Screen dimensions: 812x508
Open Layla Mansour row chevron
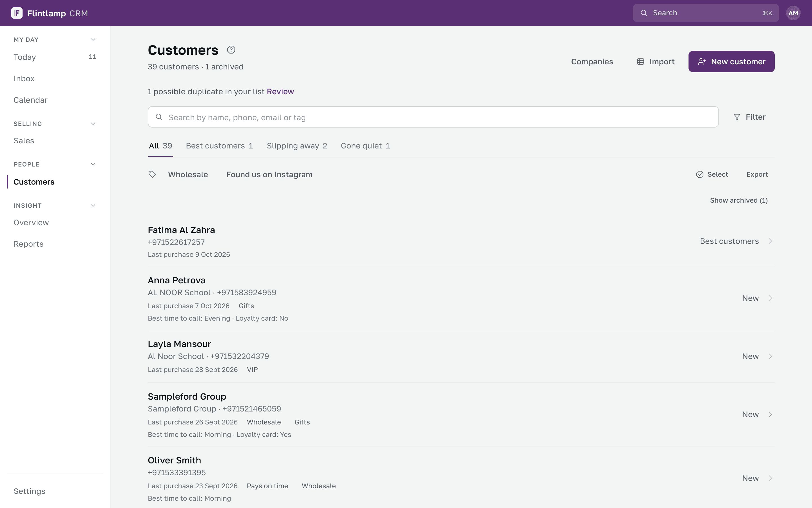point(770,356)
